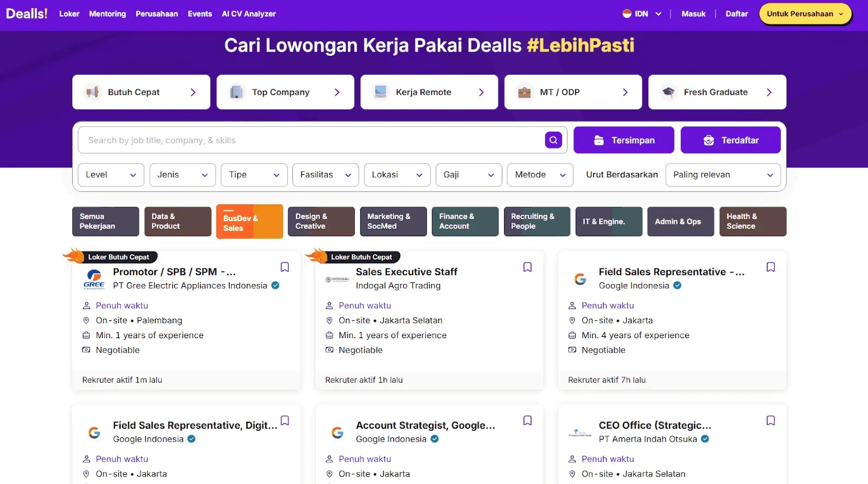
Task: Open the Metode filter dropdown
Action: (x=540, y=175)
